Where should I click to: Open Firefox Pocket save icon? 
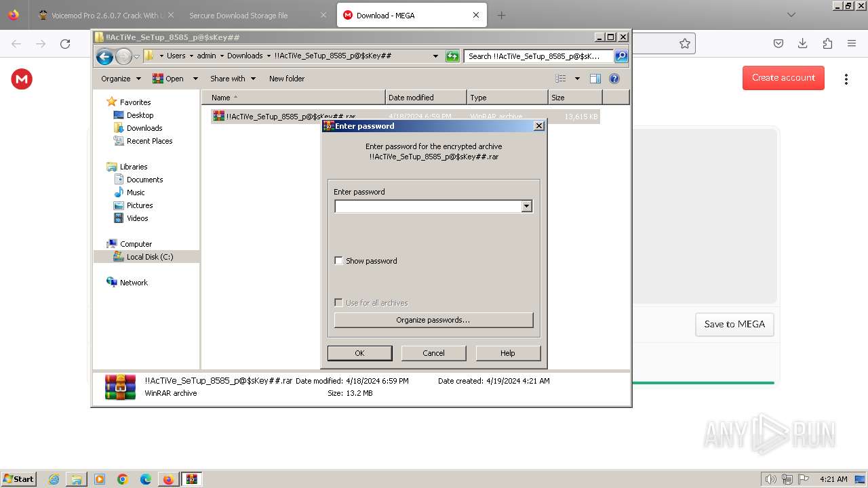778,43
